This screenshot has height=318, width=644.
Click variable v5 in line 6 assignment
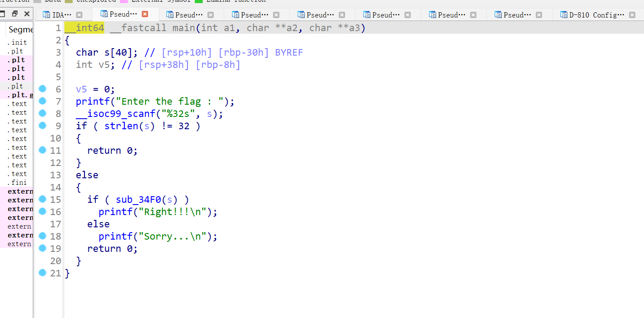click(81, 89)
